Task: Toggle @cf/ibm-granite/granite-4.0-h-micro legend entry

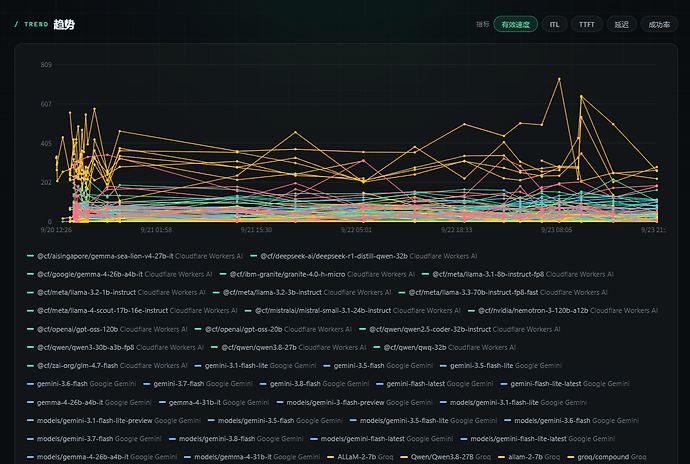Action: (x=317, y=274)
